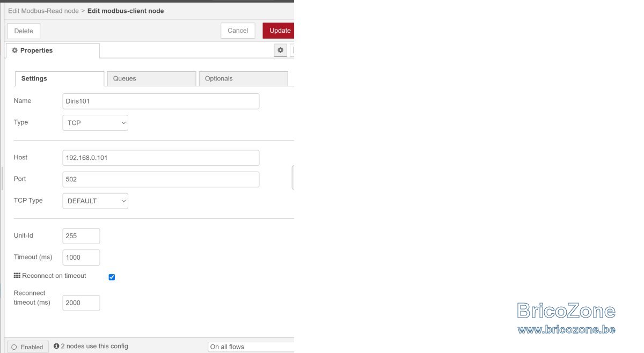Click the red Update button
The image size is (644, 353).
point(279,31)
